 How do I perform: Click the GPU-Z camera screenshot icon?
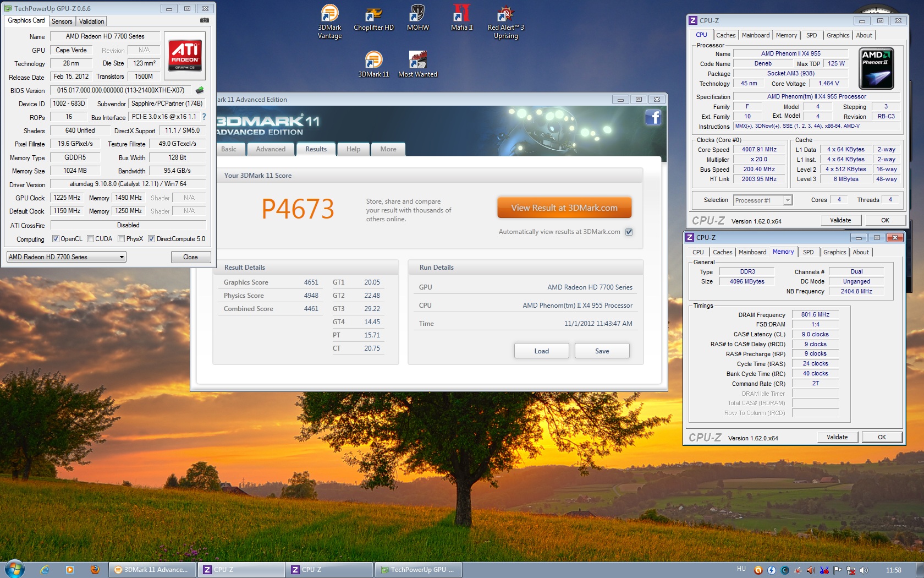pyautogui.click(x=204, y=20)
